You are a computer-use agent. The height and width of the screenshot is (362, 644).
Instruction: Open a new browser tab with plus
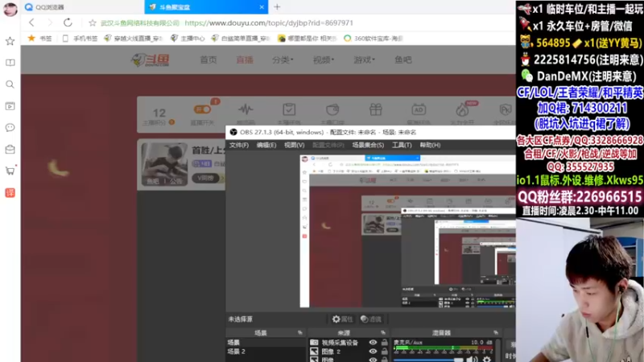[x=277, y=7]
